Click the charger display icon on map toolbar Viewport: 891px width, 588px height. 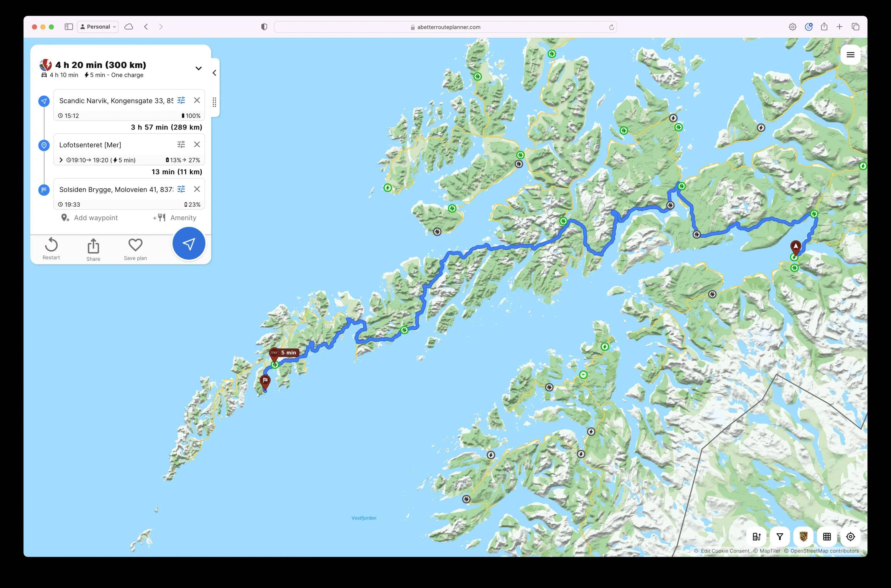[756, 537]
